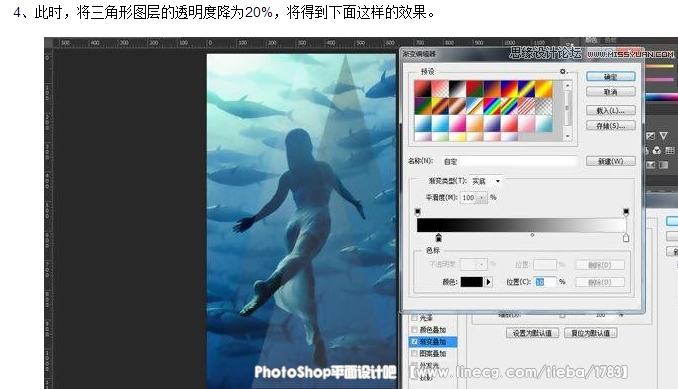The width and height of the screenshot is (678, 389).
Task: Open the gradient presets gear menu
Action: (563, 71)
